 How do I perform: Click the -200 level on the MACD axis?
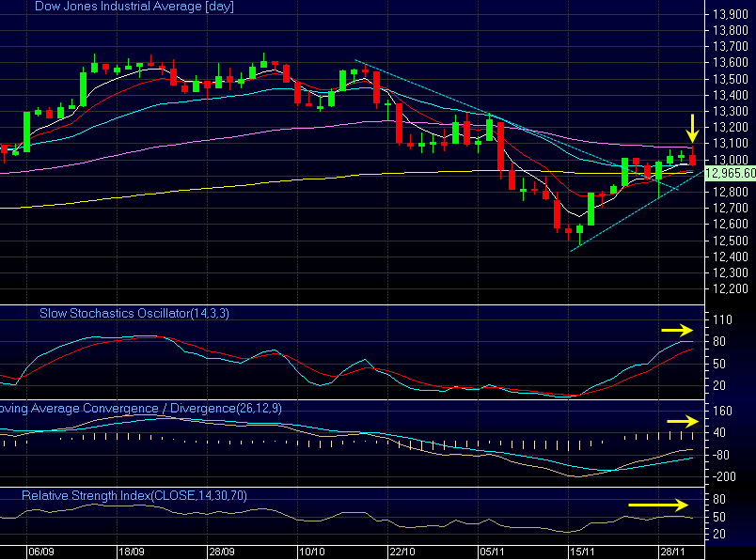point(725,476)
